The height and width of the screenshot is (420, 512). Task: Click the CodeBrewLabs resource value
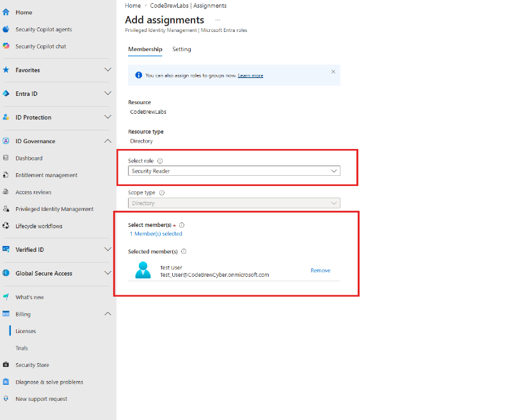(148, 112)
